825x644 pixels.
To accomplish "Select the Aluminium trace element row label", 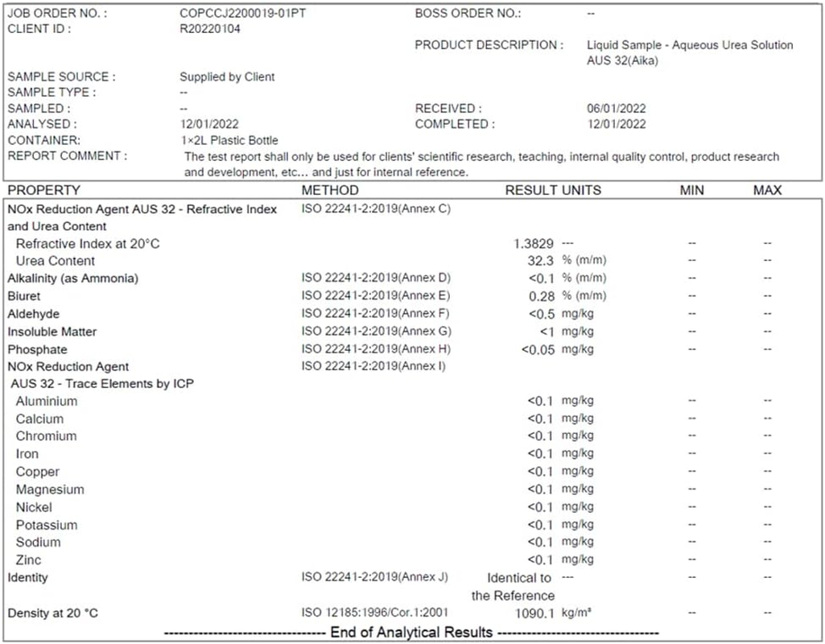I will coord(47,401).
